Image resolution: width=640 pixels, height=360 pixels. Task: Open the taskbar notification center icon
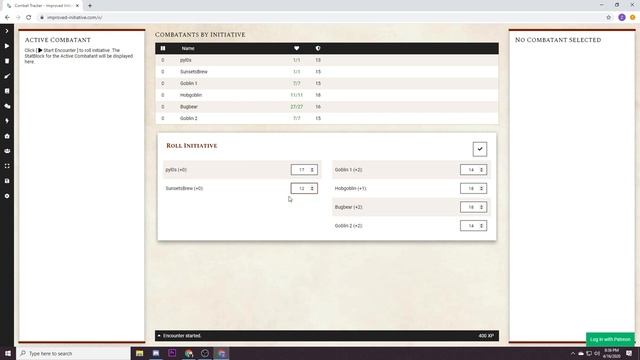click(629, 353)
